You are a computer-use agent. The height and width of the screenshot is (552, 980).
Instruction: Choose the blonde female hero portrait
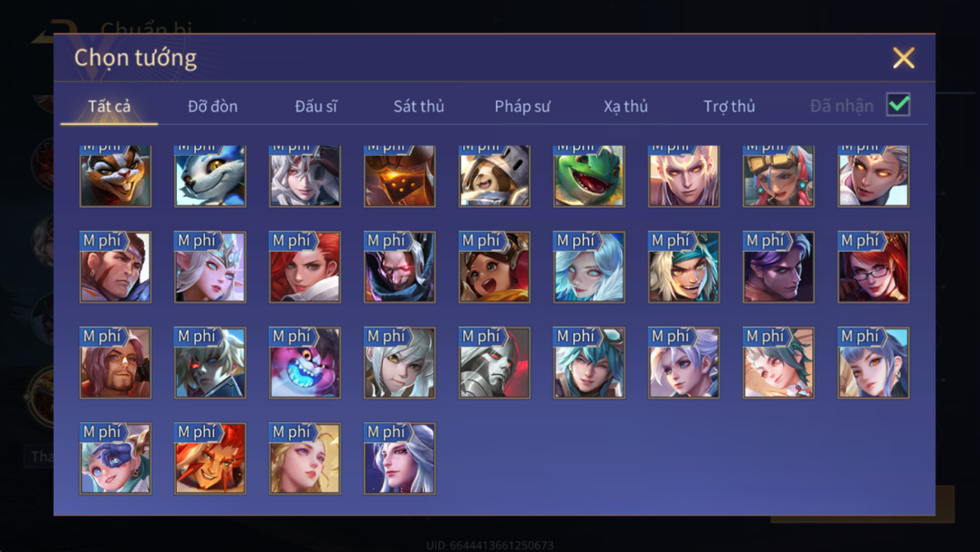(305, 458)
